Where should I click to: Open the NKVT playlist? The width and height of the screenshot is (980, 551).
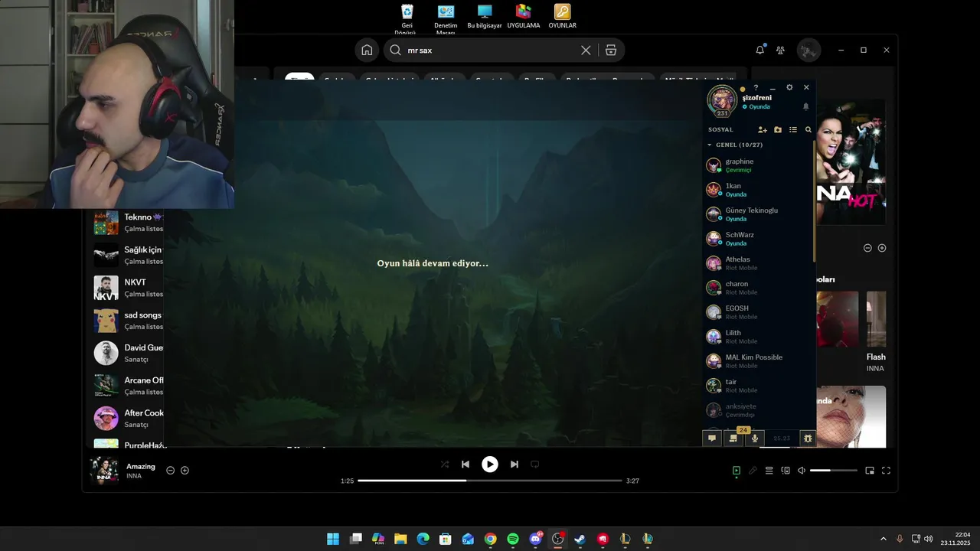129,288
